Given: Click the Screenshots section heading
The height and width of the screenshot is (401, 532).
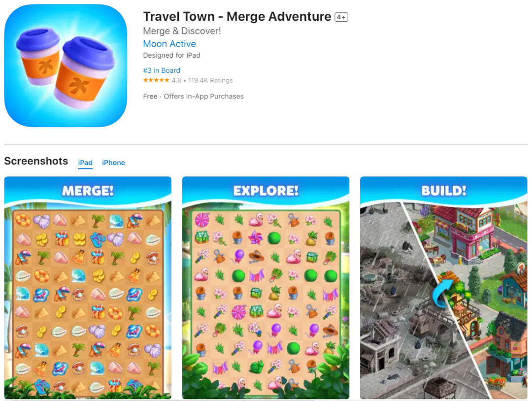Looking at the screenshot, I should click(36, 161).
